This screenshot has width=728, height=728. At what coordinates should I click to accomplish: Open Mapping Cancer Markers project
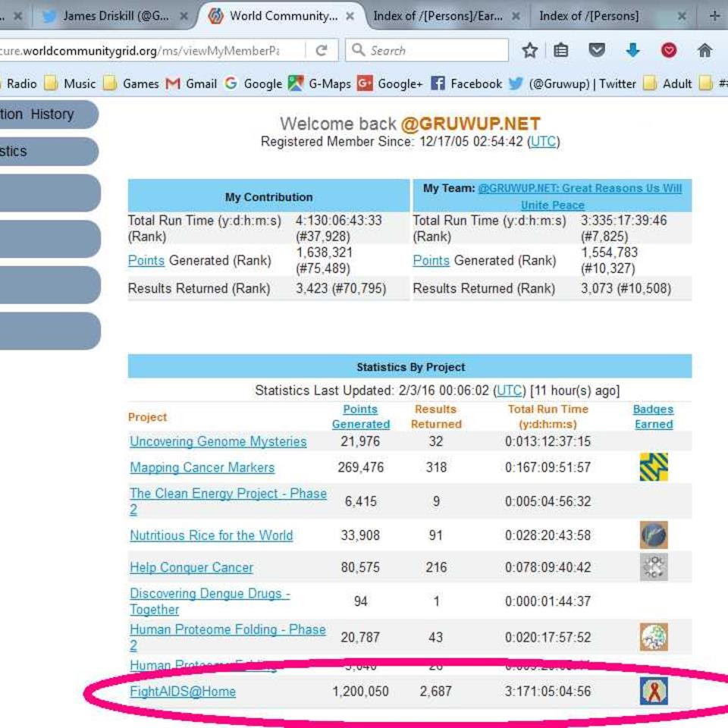[202, 467]
